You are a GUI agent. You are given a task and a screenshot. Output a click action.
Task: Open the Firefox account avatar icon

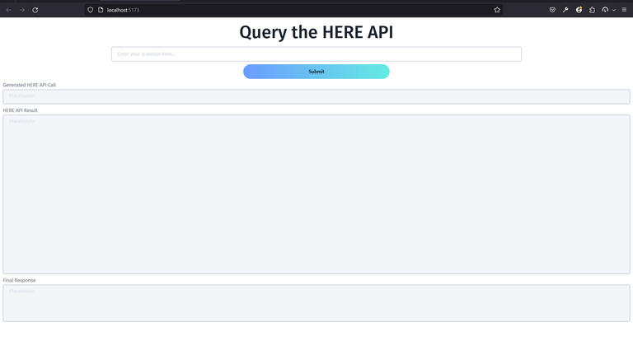pyautogui.click(x=579, y=10)
